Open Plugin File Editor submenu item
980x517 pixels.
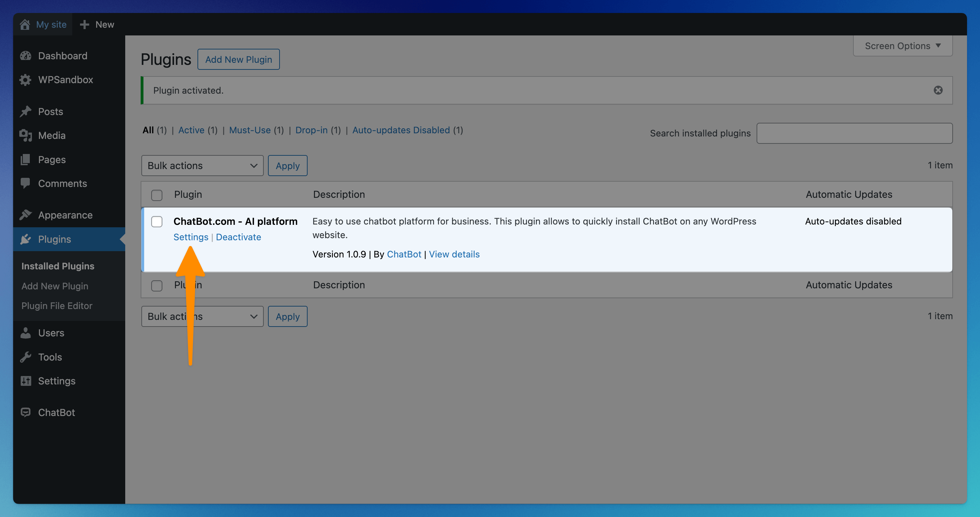click(57, 306)
